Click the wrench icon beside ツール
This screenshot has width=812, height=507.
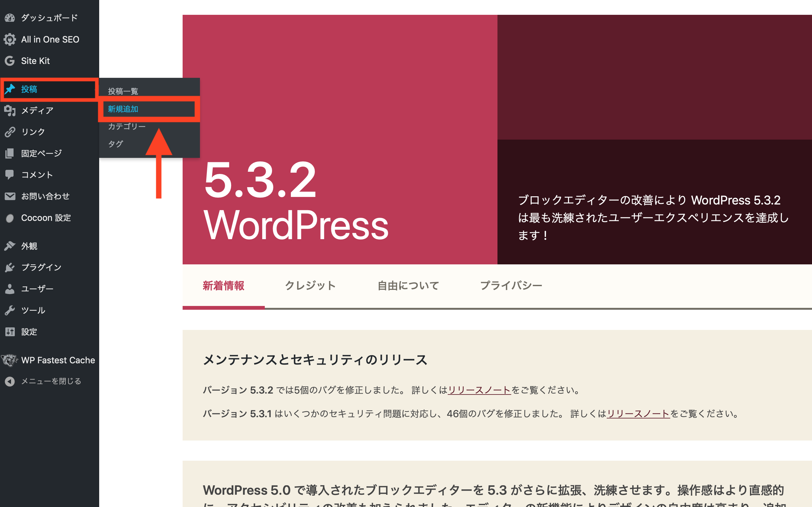(10, 310)
